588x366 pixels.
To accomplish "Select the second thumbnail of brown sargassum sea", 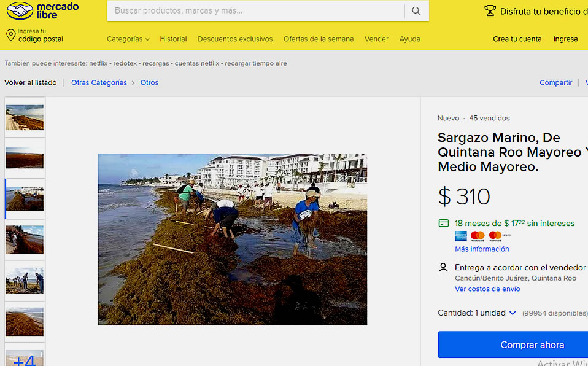I will (x=25, y=158).
